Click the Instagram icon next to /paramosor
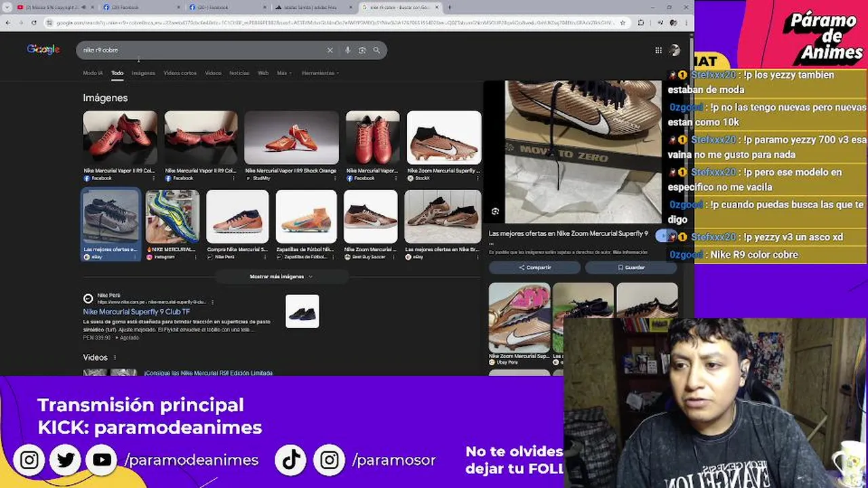This screenshot has height=488, width=868. [x=330, y=460]
